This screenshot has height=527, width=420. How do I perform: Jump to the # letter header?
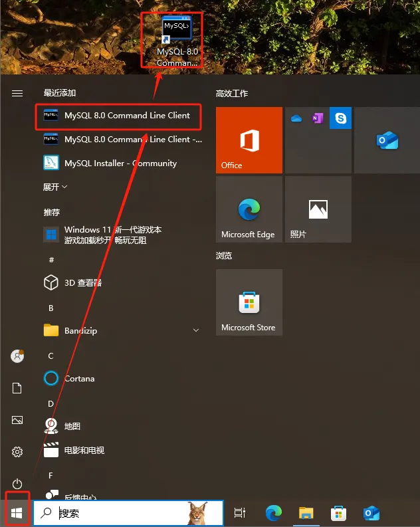[51, 260]
